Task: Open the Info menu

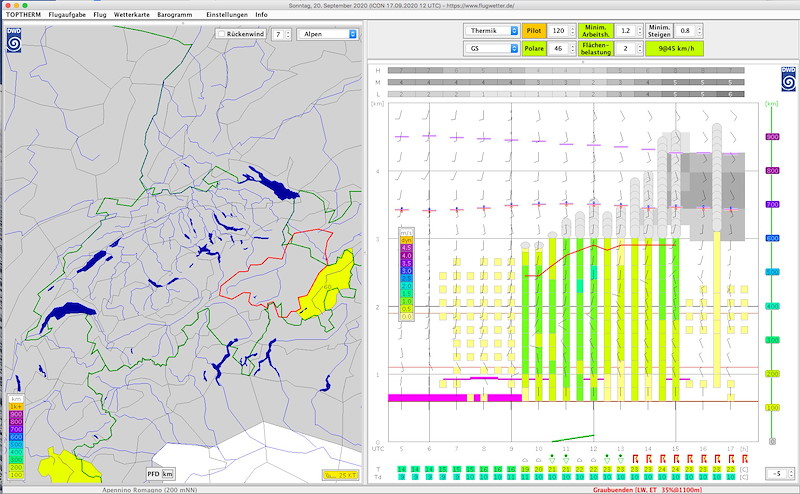Action: pos(261,14)
